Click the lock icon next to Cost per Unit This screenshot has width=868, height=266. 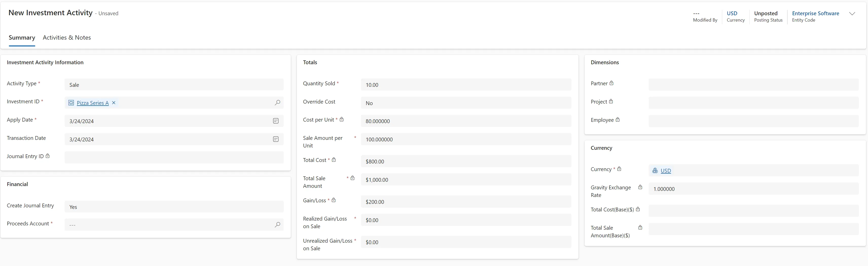click(x=341, y=119)
